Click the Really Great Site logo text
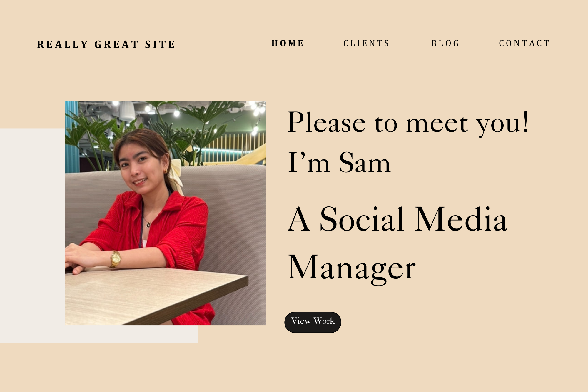Screen dimensions: 588x392 pos(106,44)
